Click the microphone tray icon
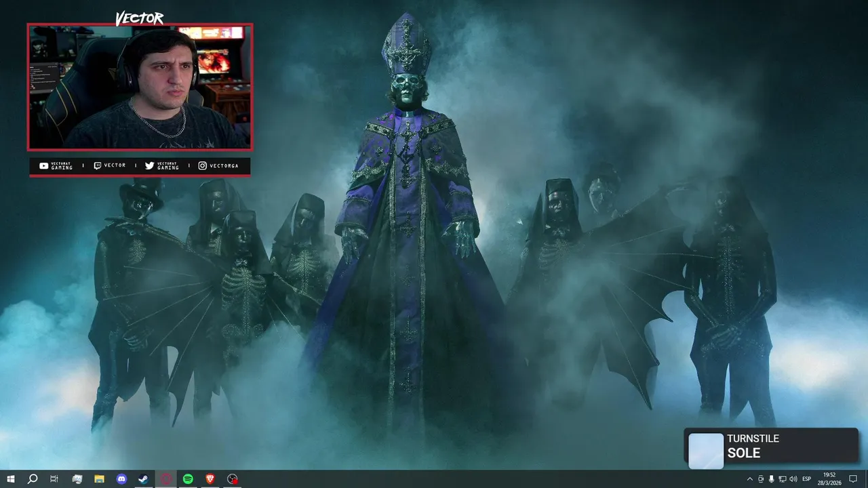 tap(772, 479)
